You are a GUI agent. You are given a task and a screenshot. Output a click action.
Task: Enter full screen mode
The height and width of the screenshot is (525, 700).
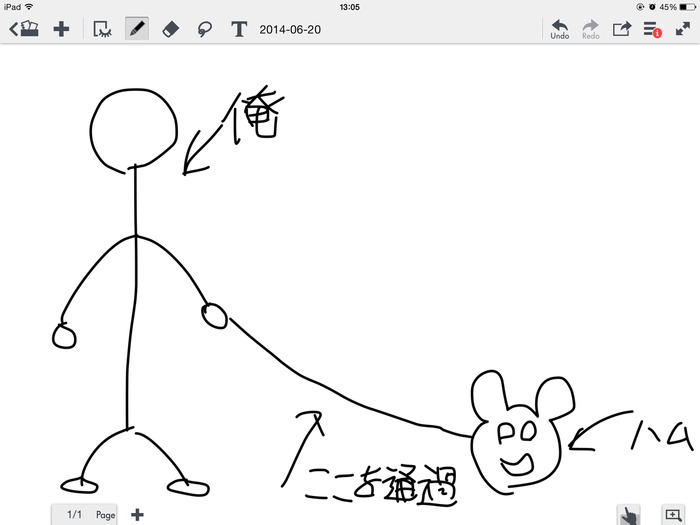point(683,29)
